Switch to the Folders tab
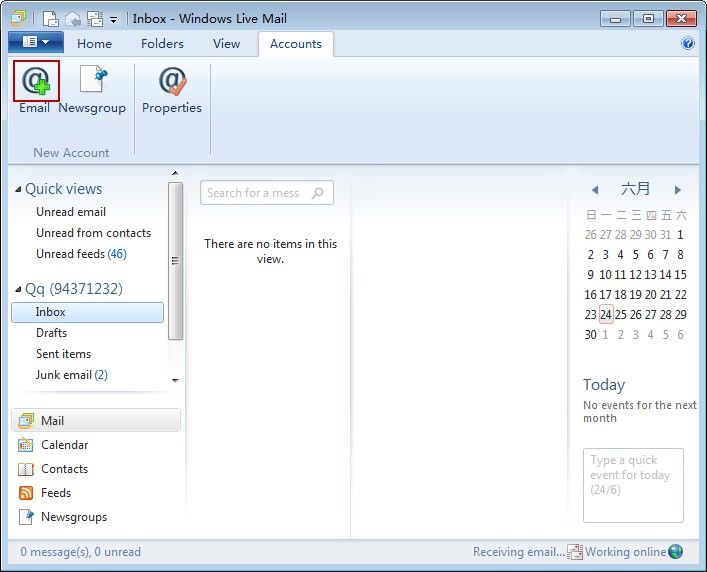 [162, 44]
